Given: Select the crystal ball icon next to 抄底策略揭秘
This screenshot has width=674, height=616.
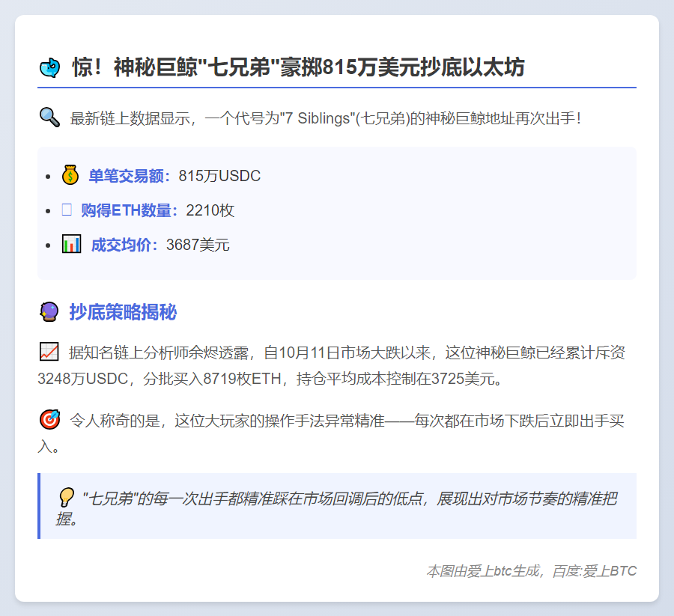Looking at the screenshot, I should coord(48,312).
